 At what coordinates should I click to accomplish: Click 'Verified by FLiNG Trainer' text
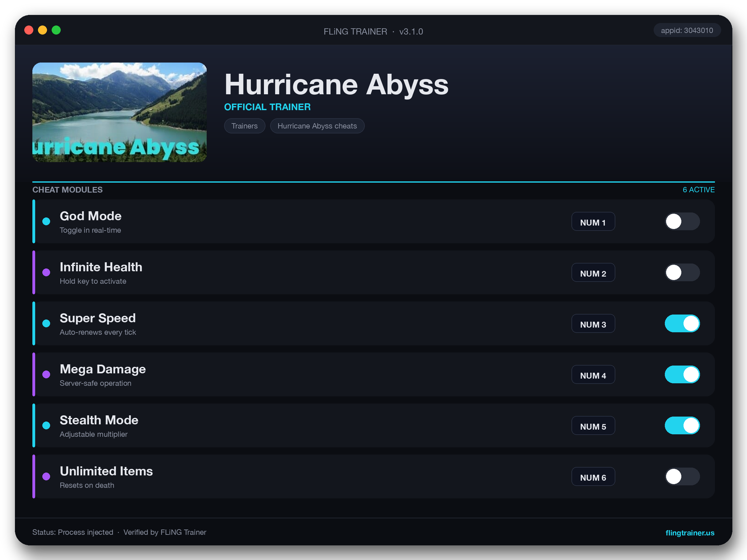tap(165, 532)
